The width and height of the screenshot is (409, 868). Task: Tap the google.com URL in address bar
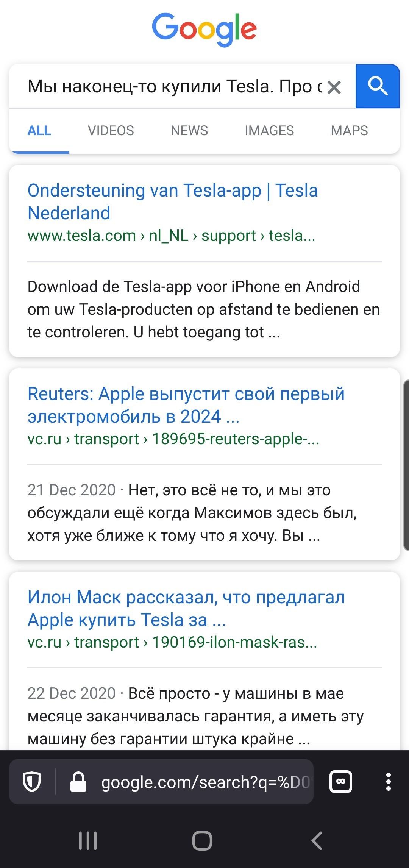205,782
